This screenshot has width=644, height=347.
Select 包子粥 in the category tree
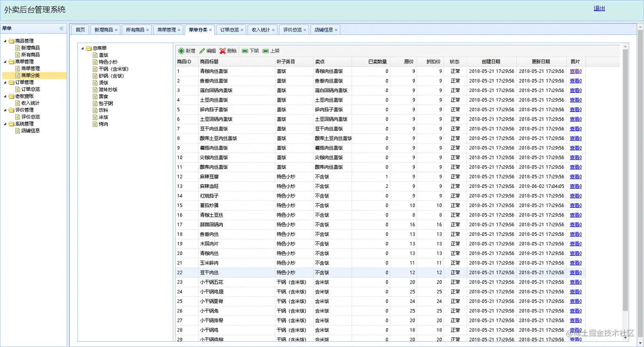tap(106, 103)
